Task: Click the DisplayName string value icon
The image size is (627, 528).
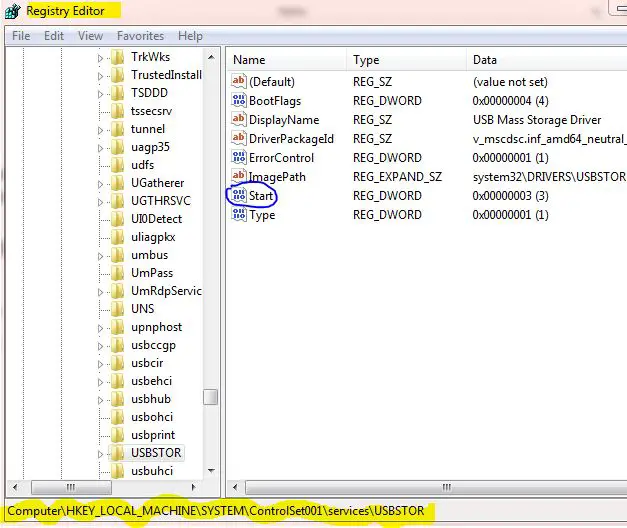Action: click(239, 119)
